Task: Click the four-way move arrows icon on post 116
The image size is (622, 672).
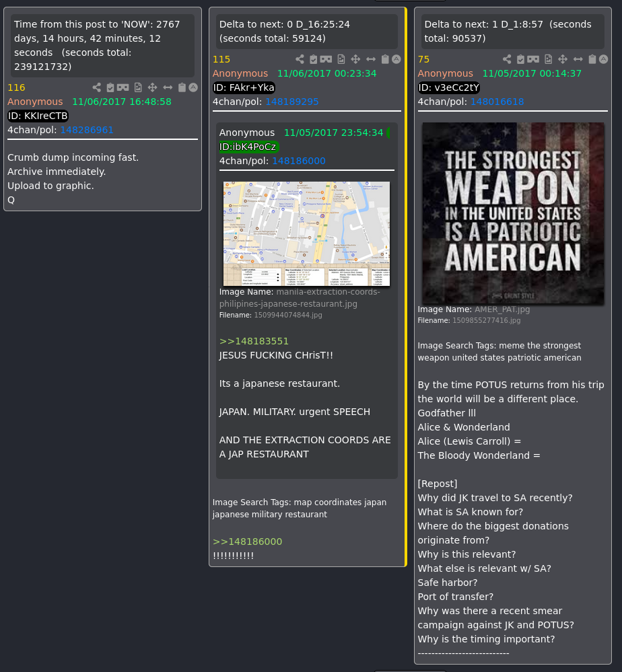Action: click(x=152, y=87)
